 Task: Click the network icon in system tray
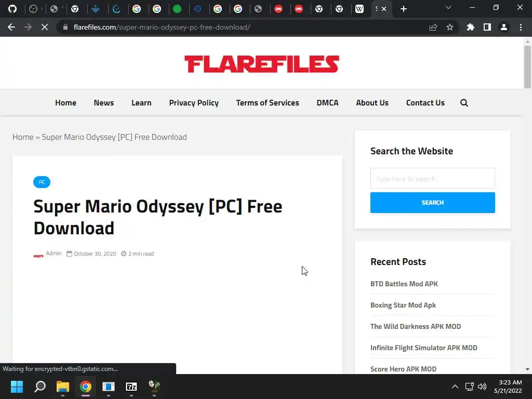(470, 387)
